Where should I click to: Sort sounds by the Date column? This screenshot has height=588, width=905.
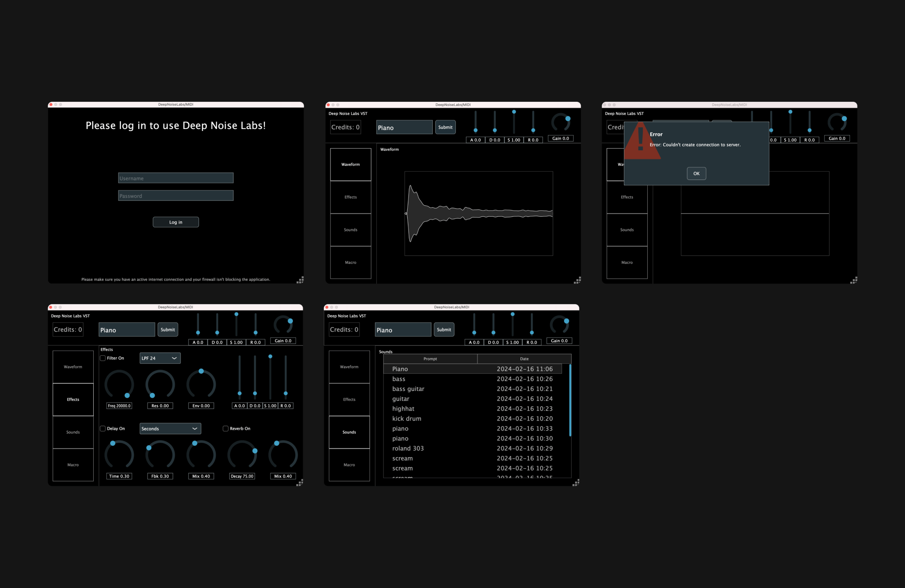(524, 359)
